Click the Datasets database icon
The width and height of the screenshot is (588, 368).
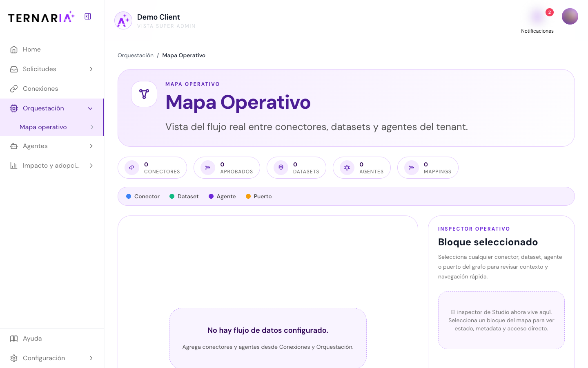pyautogui.click(x=281, y=168)
